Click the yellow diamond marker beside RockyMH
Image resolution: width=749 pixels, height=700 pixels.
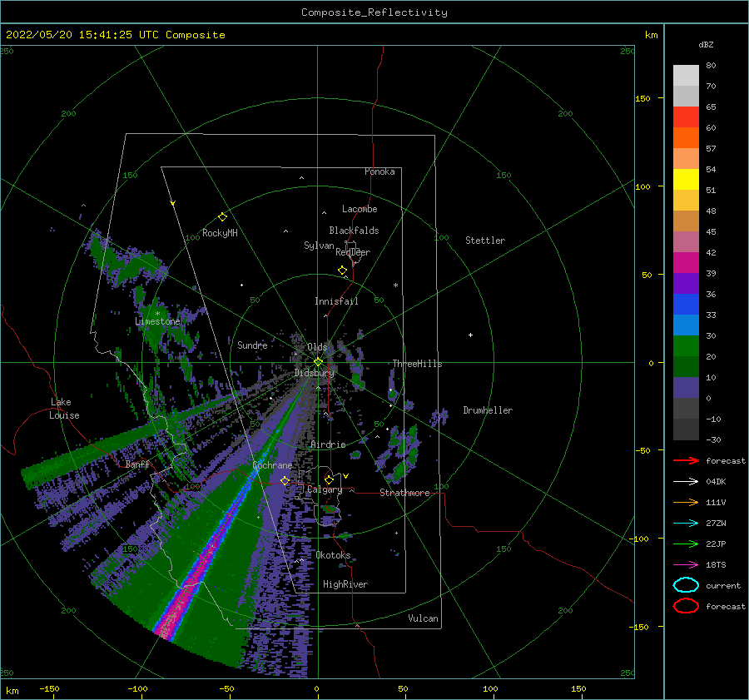[222, 217]
